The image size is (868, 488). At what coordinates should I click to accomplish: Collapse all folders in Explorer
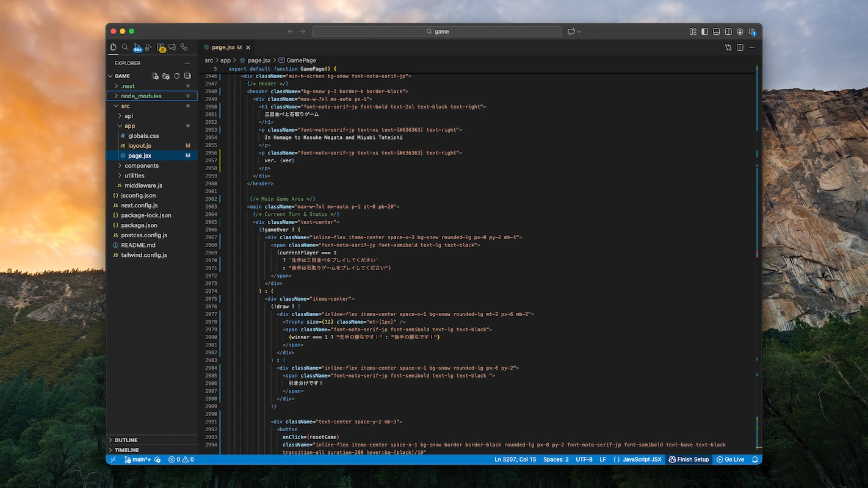(187, 76)
